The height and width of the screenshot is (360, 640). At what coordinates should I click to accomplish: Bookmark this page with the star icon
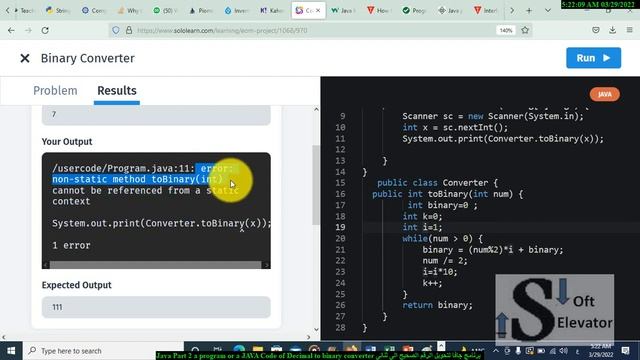525,30
